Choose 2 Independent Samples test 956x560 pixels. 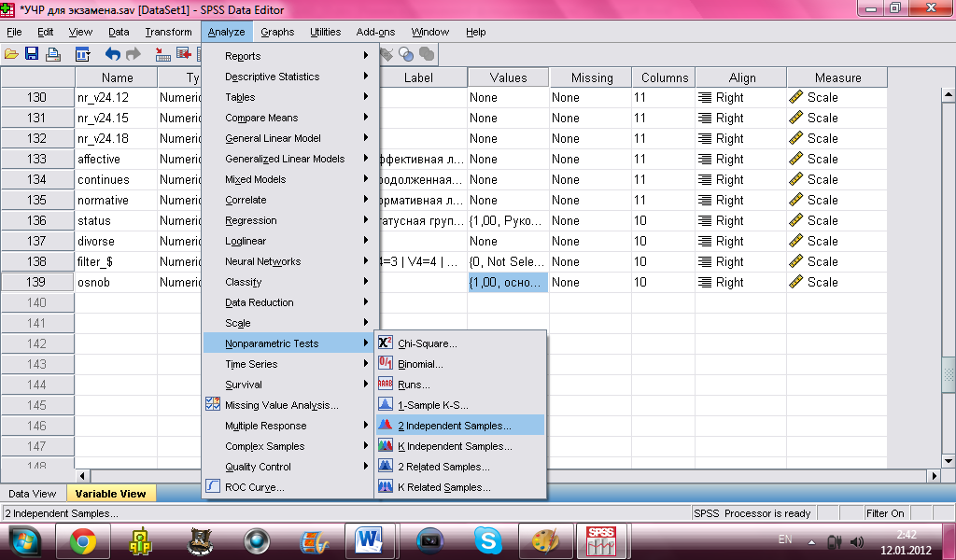click(x=460, y=426)
